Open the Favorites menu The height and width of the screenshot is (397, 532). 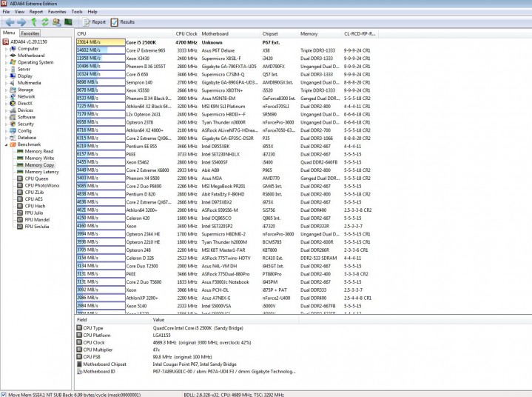57,12
